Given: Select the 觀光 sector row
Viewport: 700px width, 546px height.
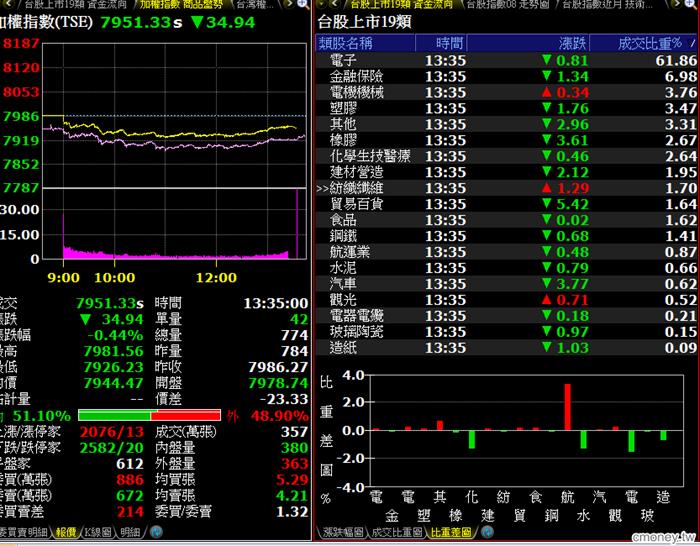Looking at the screenshot, I should pos(506,300).
